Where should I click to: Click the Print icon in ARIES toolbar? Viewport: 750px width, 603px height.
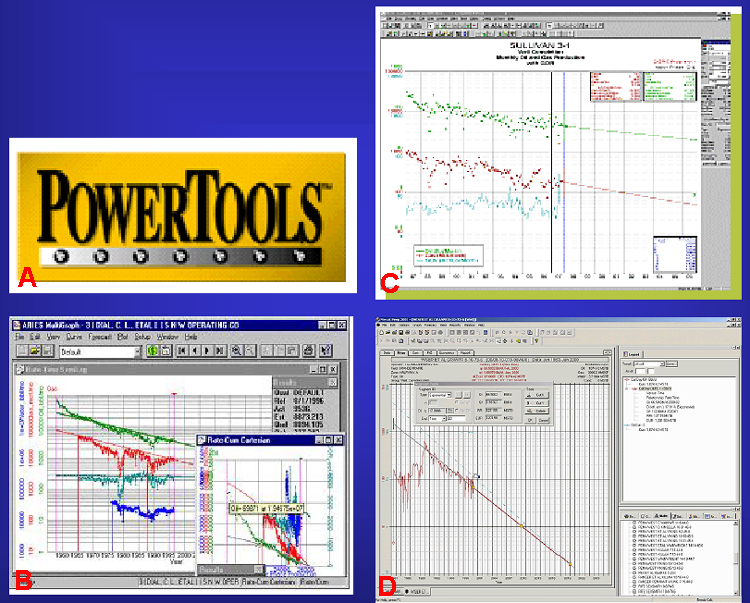coord(310,351)
